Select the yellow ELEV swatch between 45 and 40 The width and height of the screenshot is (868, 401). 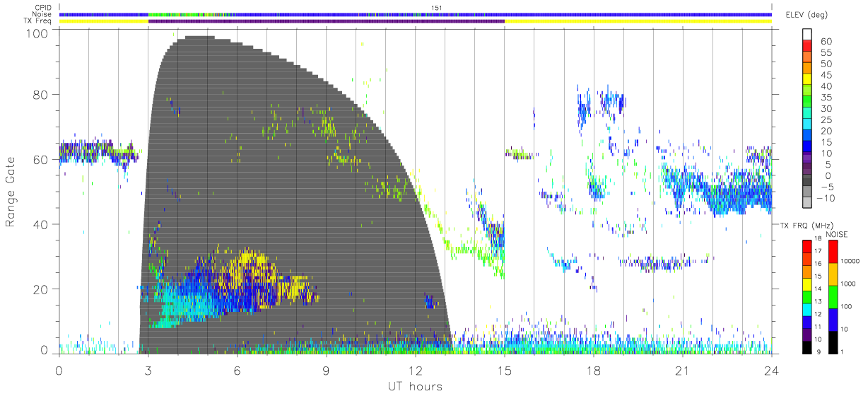point(807,80)
